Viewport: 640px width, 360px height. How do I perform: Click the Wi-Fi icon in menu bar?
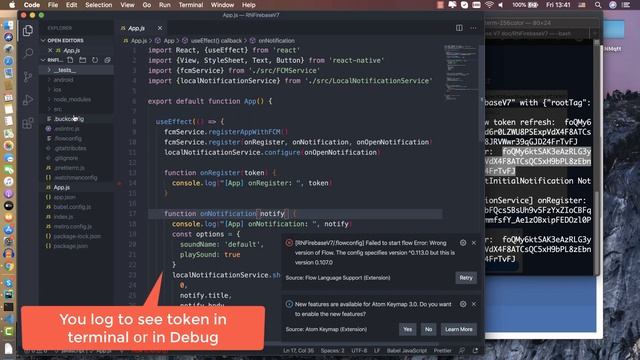click(x=489, y=5)
